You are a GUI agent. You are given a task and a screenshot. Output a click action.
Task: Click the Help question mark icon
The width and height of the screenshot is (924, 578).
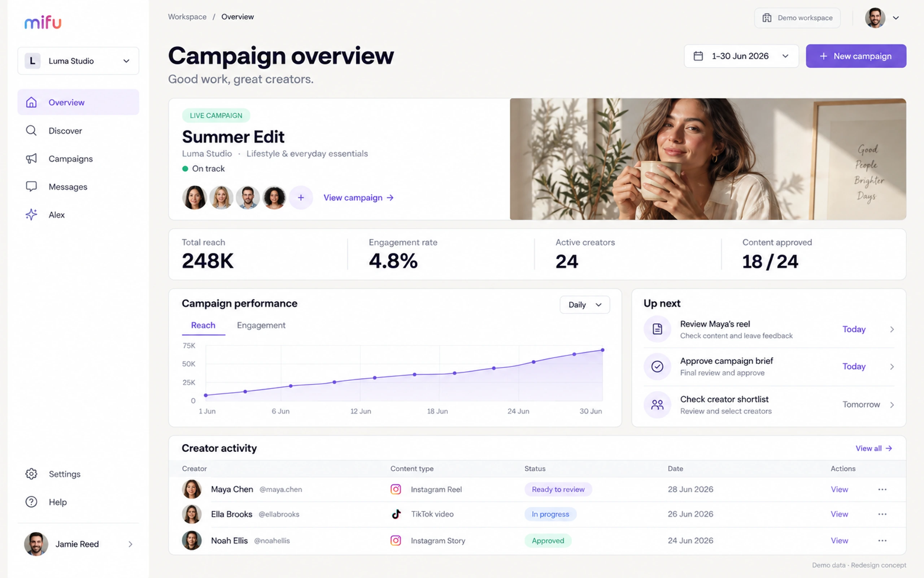pos(31,501)
